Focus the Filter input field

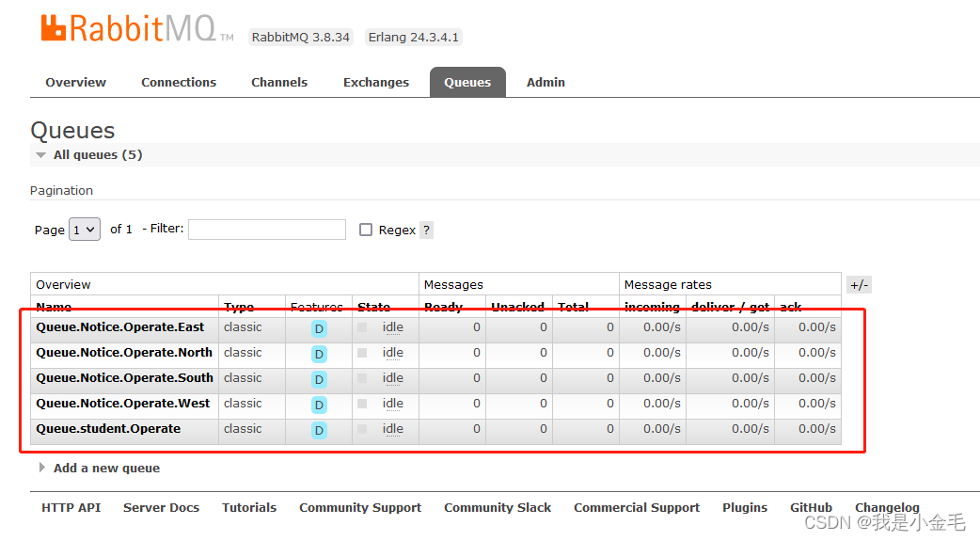[267, 230]
